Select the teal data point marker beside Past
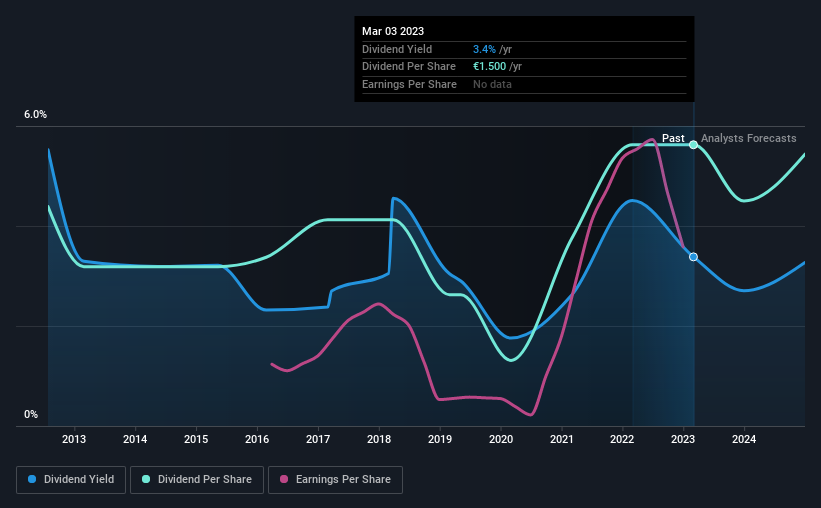Screen dimensions: 821x508 click(x=693, y=145)
